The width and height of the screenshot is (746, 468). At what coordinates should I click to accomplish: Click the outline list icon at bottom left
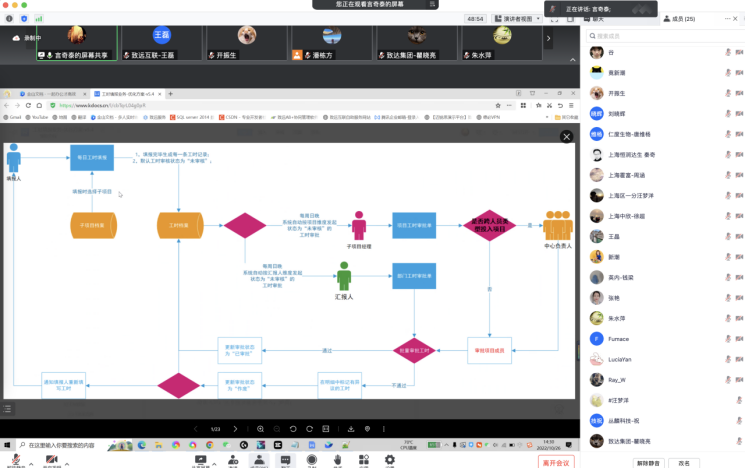click(x=7, y=409)
